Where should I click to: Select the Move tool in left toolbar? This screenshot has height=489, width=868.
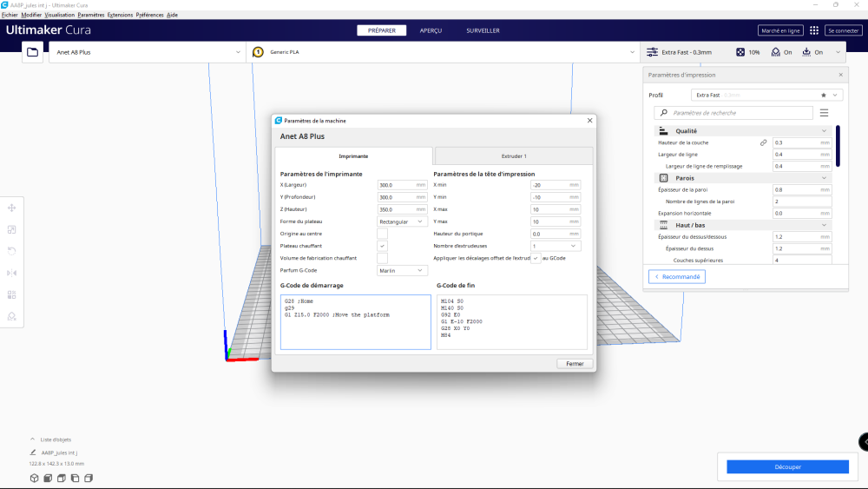click(11, 208)
